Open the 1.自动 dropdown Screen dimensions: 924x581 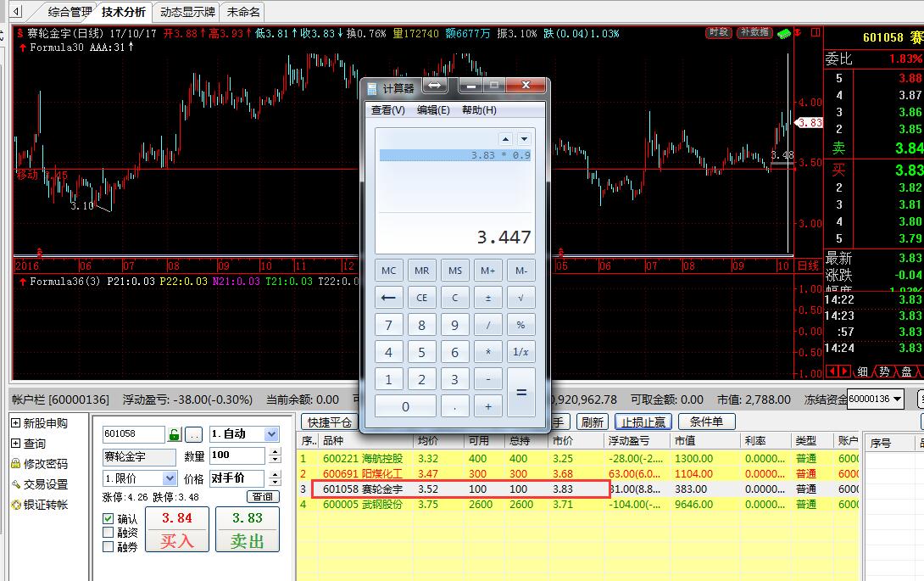pyautogui.click(x=270, y=434)
